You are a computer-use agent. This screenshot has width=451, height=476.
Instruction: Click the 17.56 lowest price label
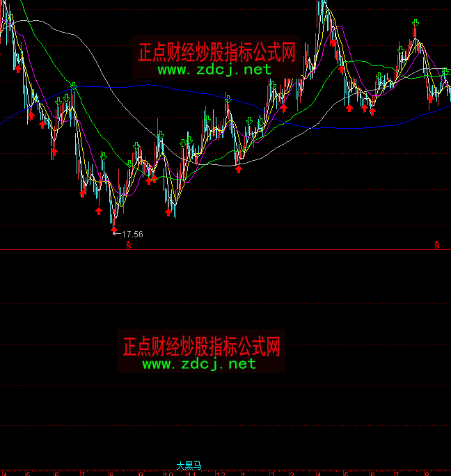click(132, 235)
